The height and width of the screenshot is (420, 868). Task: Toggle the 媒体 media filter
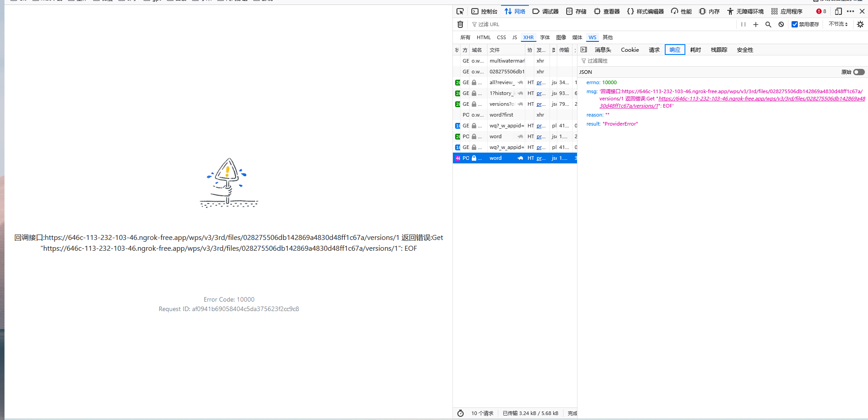pos(577,37)
